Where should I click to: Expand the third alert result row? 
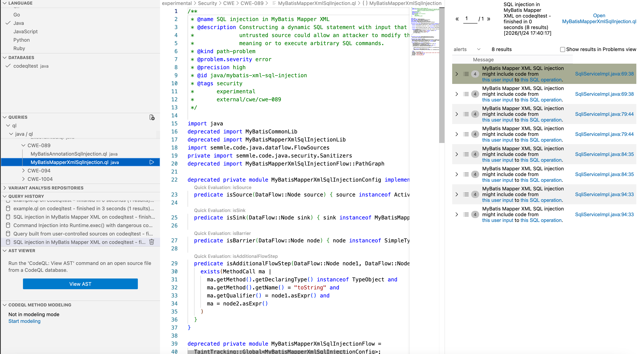457,114
